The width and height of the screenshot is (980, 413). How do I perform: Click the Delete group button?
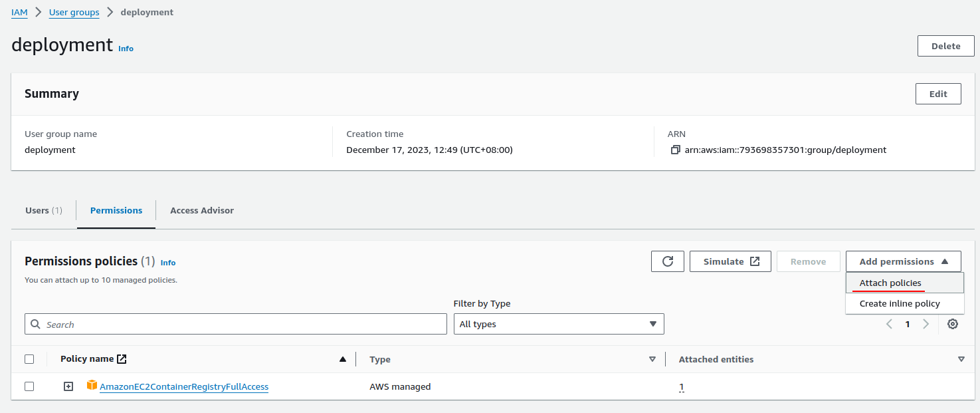[x=945, y=46]
